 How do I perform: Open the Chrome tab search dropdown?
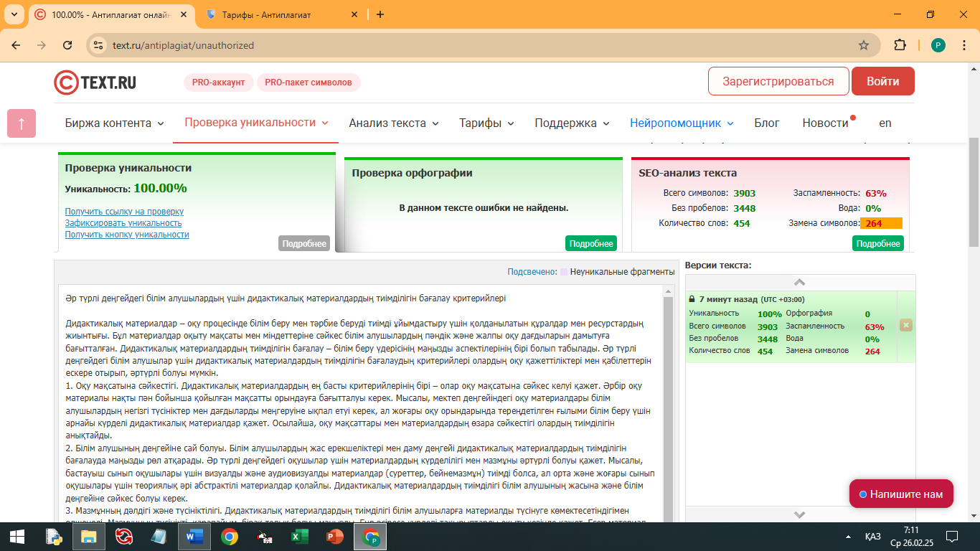(x=14, y=14)
